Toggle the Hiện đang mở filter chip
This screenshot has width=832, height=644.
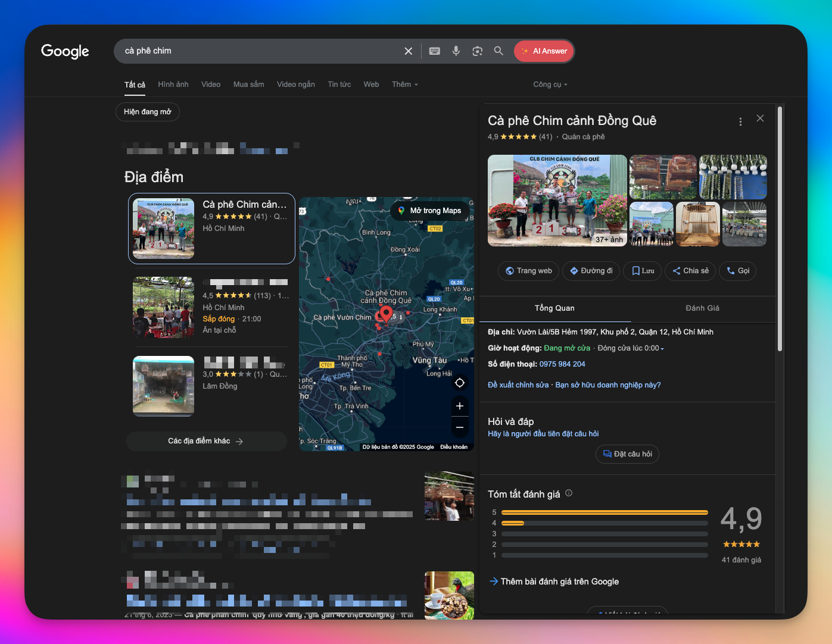tap(148, 112)
